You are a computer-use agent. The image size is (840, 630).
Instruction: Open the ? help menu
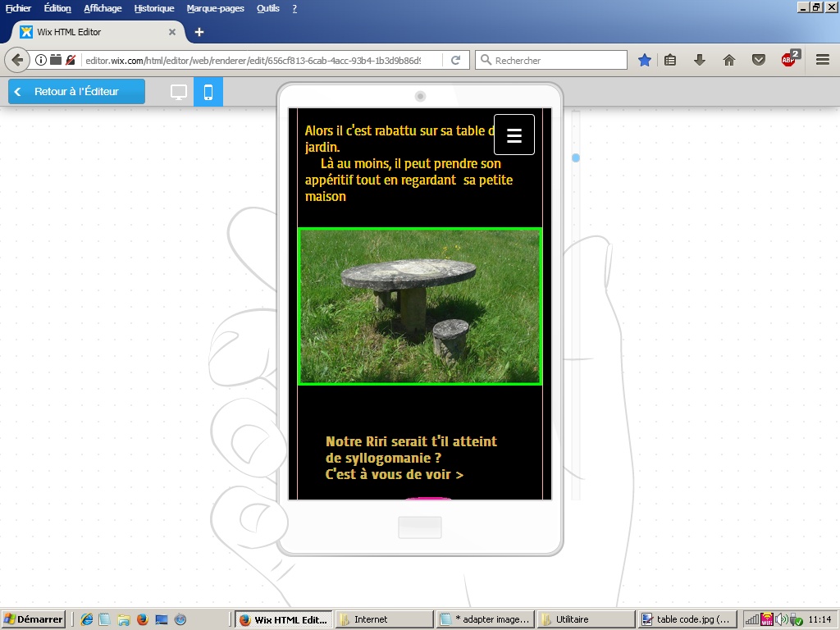pos(294,8)
